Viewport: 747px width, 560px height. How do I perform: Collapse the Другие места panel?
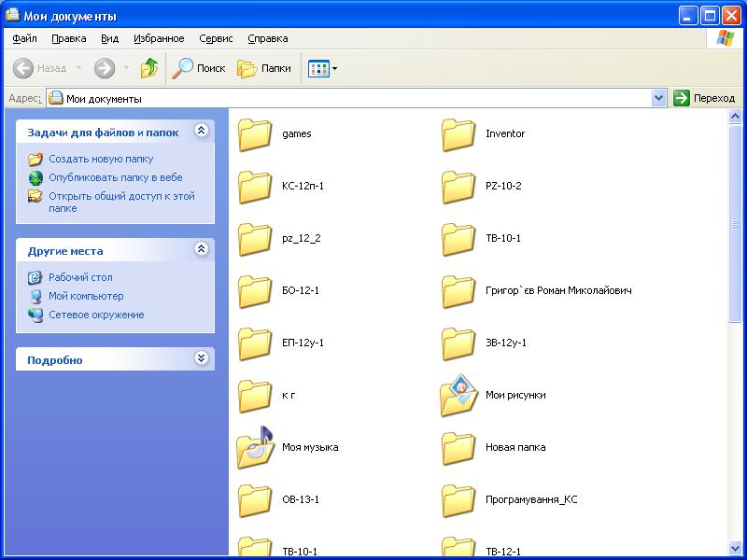pyautogui.click(x=201, y=250)
